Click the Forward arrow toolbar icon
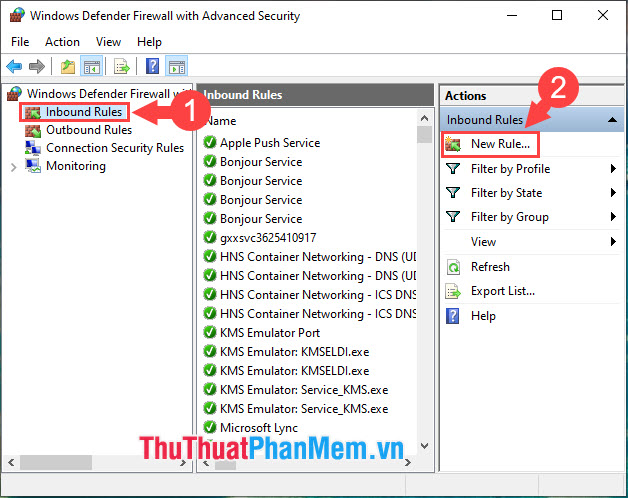Image resolution: width=628 pixels, height=498 pixels. click(x=37, y=66)
